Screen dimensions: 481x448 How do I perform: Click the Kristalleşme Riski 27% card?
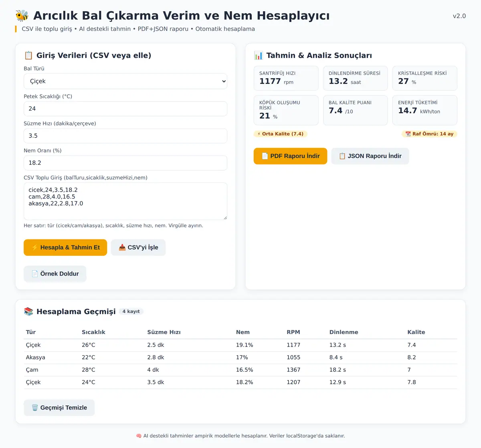(425, 78)
